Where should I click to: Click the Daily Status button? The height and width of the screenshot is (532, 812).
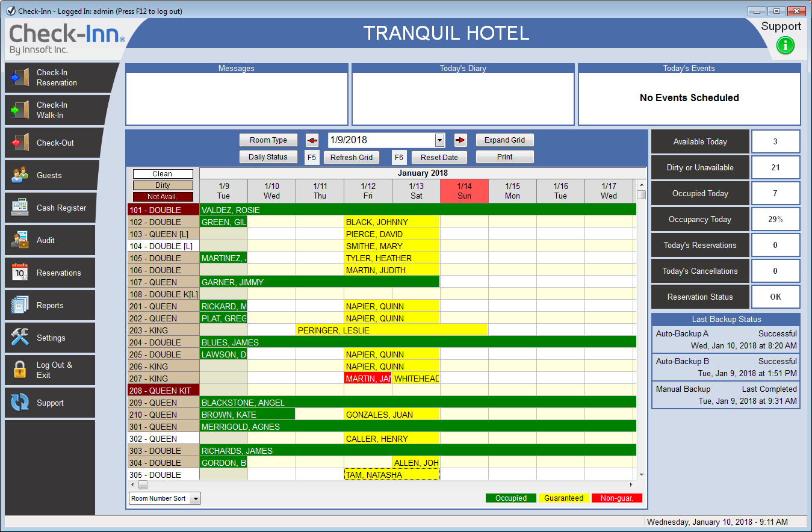[x=268, y=157]
